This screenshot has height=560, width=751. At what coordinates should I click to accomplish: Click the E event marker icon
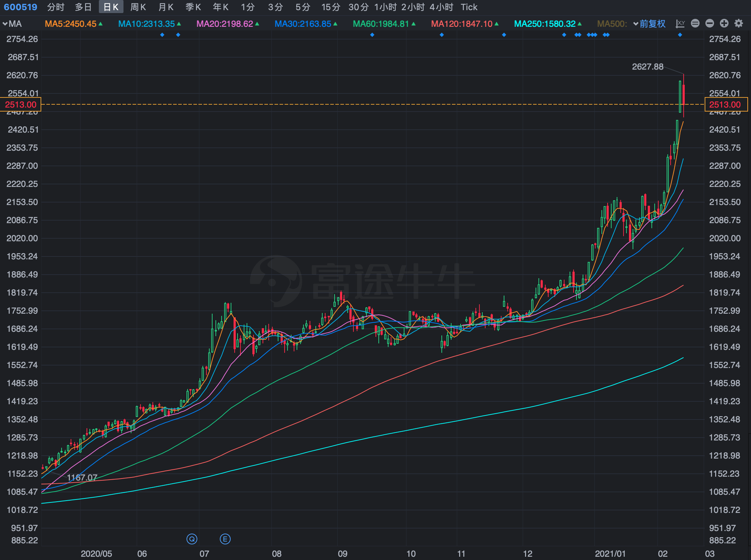[225, 539]
